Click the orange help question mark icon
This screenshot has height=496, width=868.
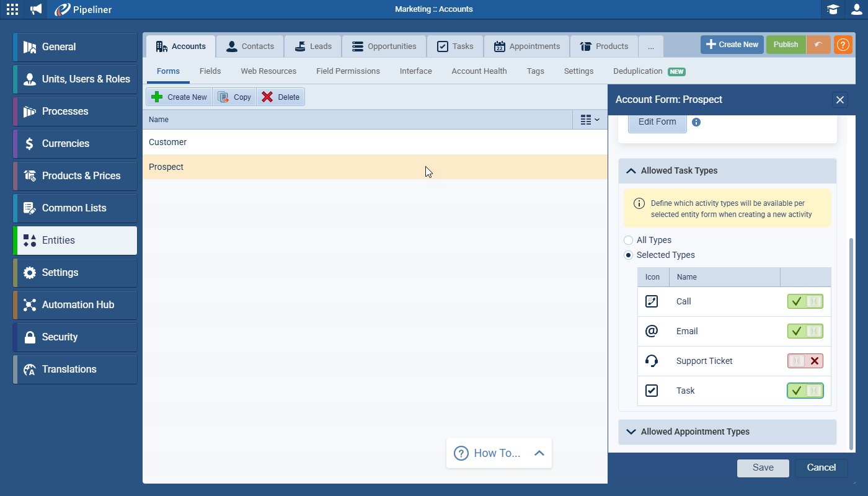tap(843, 45)
